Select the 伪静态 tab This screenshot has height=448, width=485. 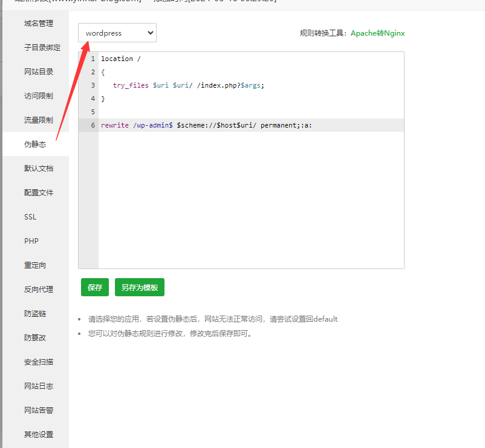coord(36,144)
